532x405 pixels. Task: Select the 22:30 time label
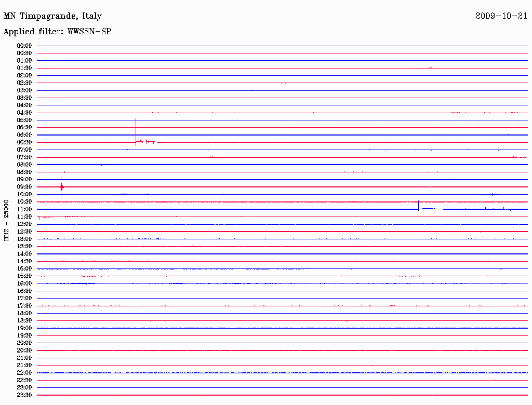(24, 380)
